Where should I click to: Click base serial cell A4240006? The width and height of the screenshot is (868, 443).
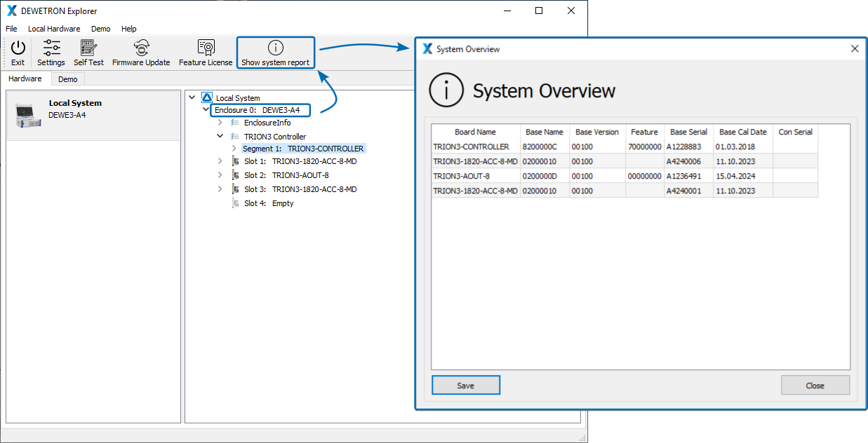coord(688,161)
